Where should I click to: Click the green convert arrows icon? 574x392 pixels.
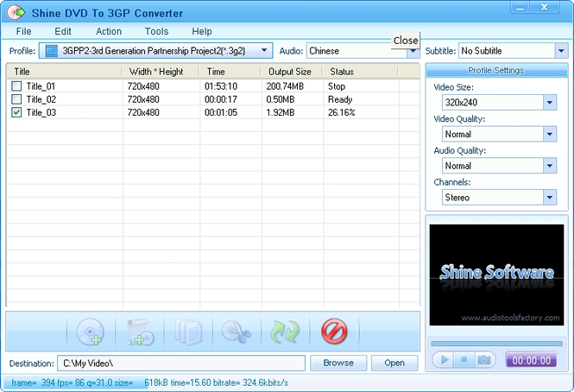pyautogui.click(x=285, y=332)
